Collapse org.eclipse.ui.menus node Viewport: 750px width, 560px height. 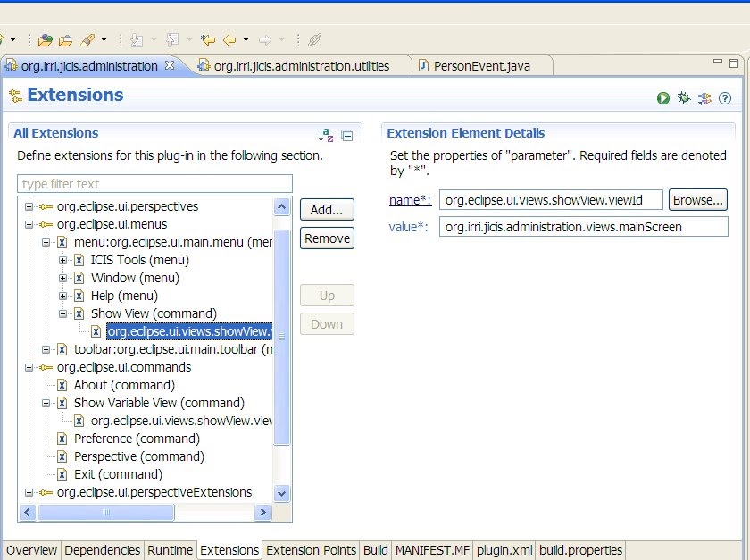29,224
